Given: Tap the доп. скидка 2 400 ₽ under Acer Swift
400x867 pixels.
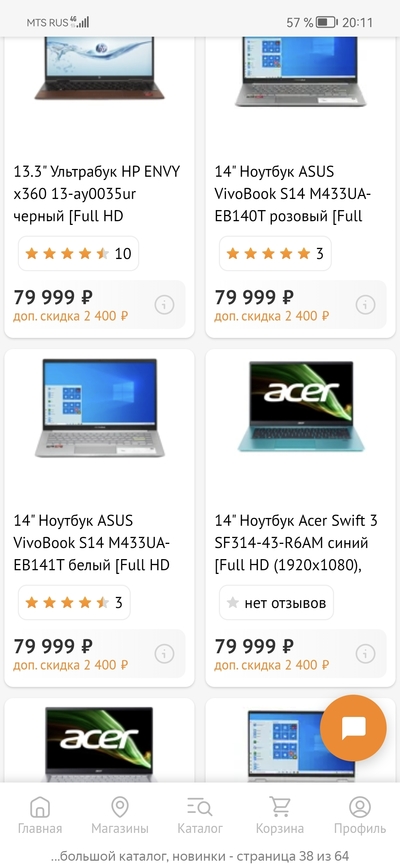Looking at the screenshot, I should [x=272, y=665].
